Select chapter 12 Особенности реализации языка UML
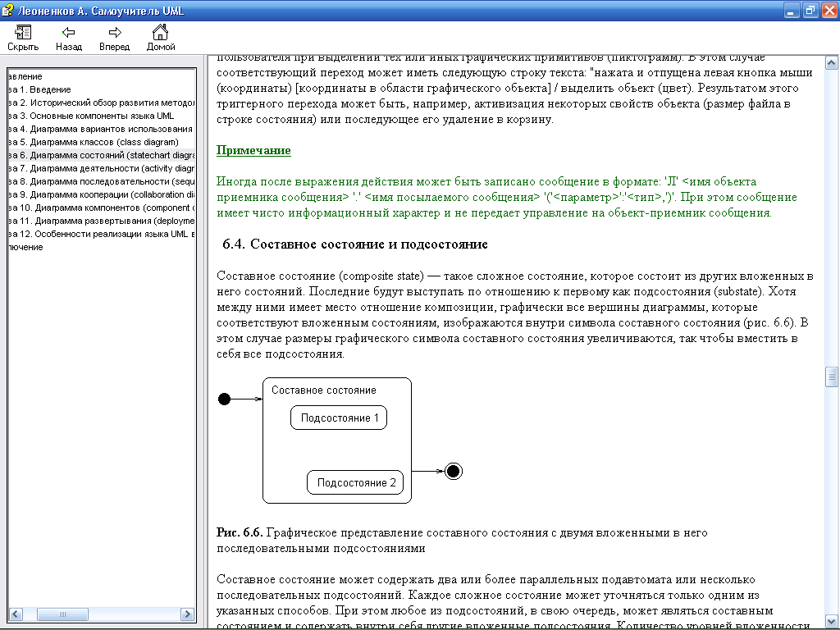Image resolution: width=840 pixels, height=630 pixels. coord(102,234)
